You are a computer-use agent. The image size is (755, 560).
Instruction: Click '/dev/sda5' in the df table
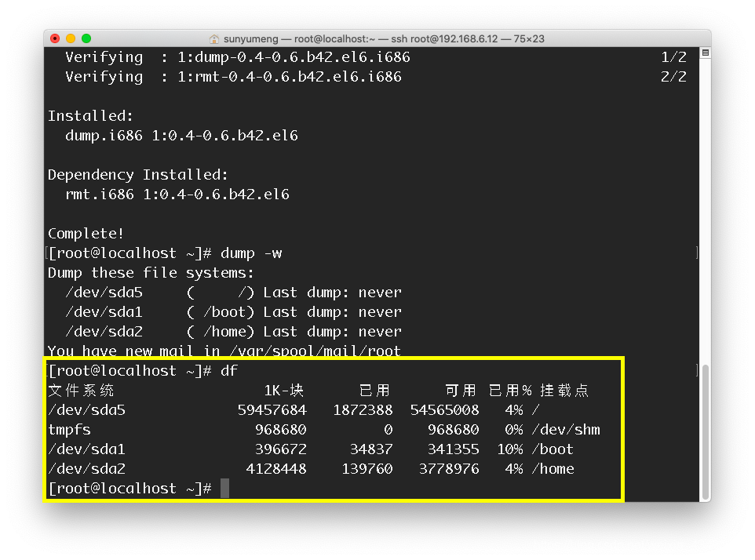tap(86, 410)
